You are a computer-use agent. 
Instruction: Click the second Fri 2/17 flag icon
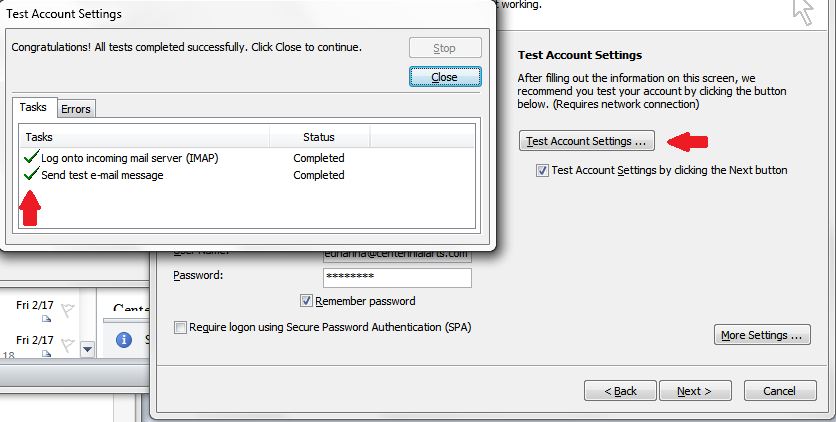(67, 346)
